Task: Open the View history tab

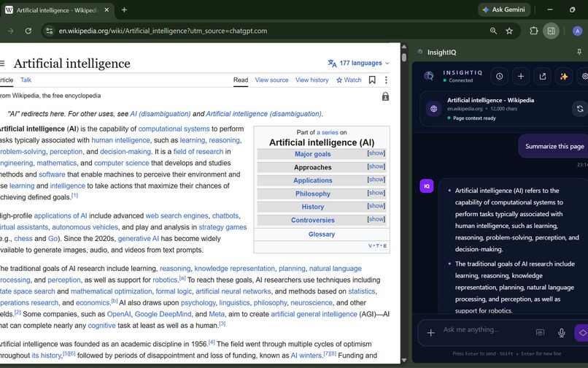Action: click(312, 80)
